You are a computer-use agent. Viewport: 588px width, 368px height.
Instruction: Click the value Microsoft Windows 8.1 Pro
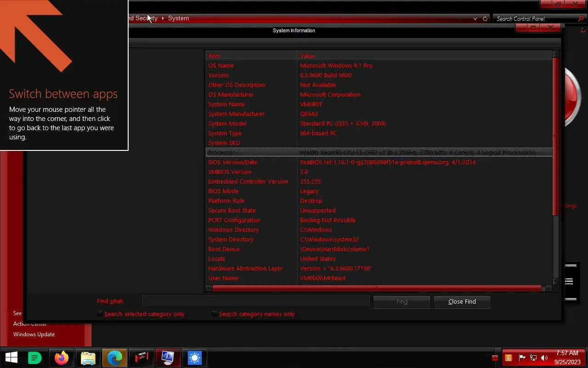[336, 65]
